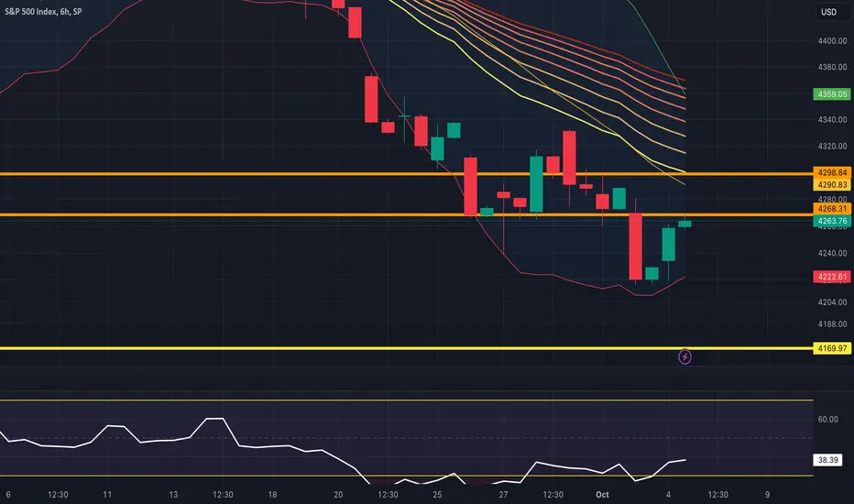
Task: Click the 4340.00 price axis tick
Action: pyautogui.click(x=832, y=119)
